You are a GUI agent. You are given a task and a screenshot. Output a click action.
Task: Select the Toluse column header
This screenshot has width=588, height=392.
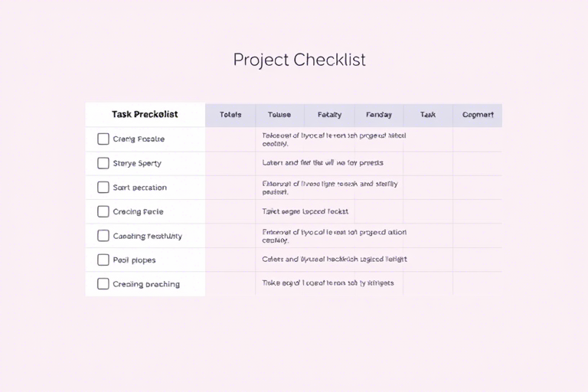[279, 115]
